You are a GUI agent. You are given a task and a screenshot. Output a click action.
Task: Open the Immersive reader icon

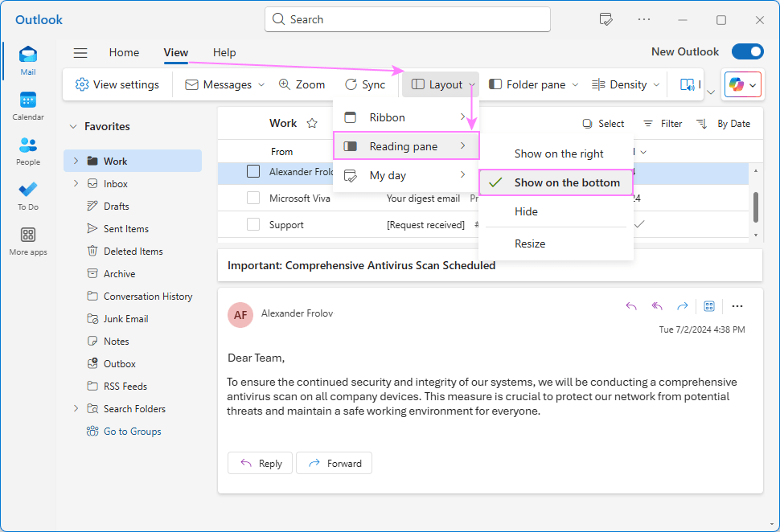point(687,84)
